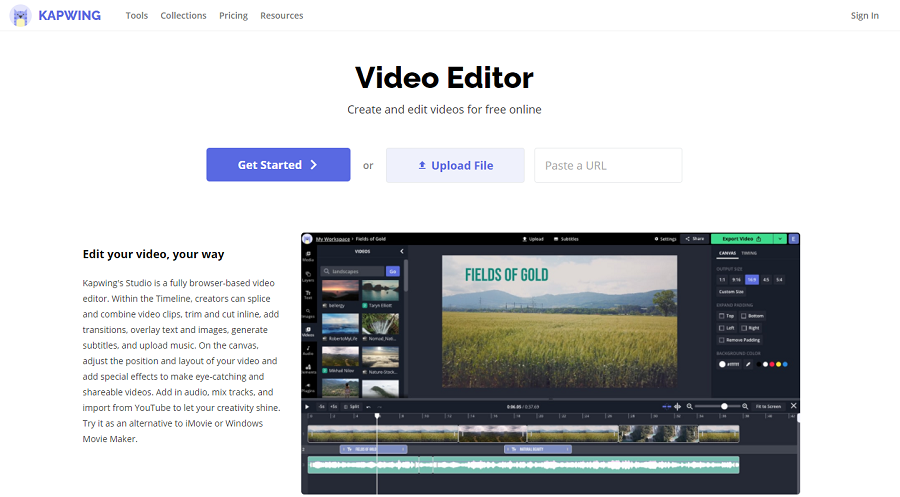The width and height of the screenshot is (900, 497).
Task: Click Fit to Screen button
Action: (768, 406)
